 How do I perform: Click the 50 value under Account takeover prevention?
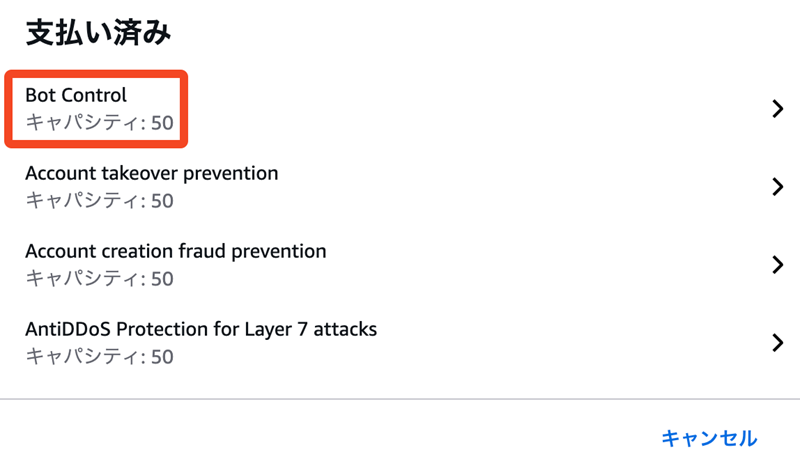point(162,201)
